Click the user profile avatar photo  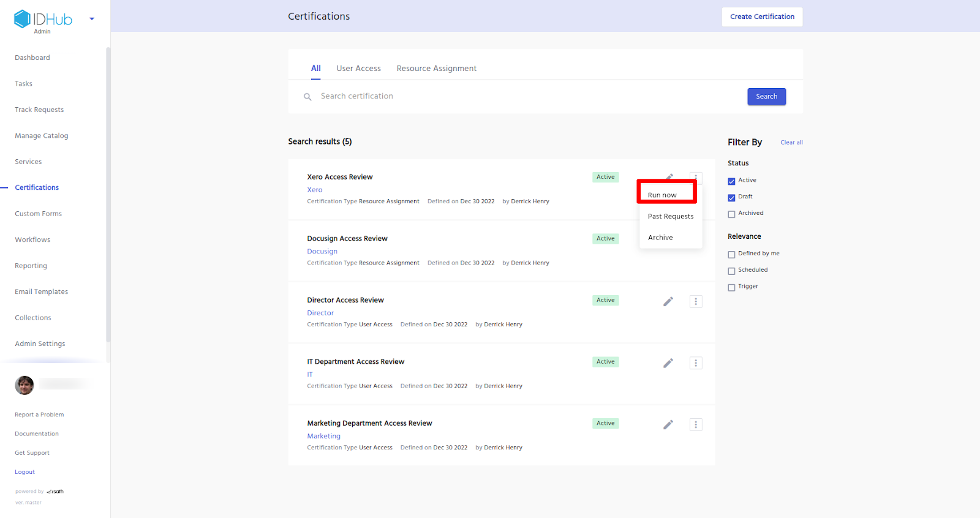(x=24, y=385)
